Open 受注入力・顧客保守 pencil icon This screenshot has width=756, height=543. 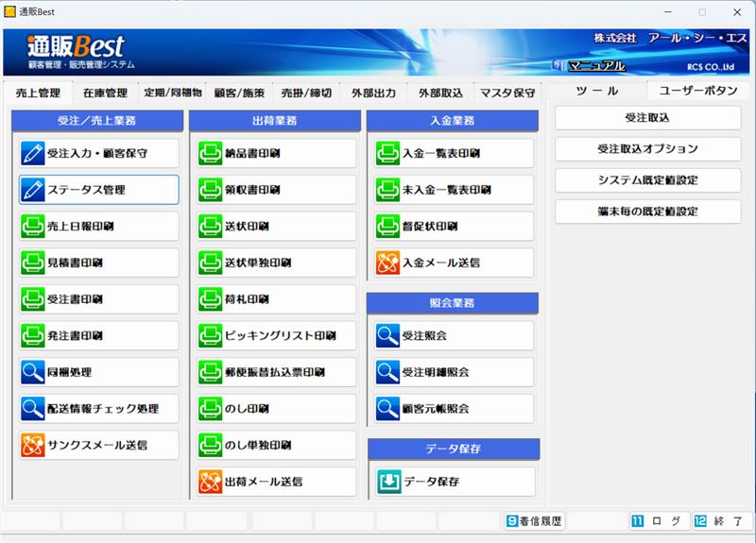(x=33, y=153)
